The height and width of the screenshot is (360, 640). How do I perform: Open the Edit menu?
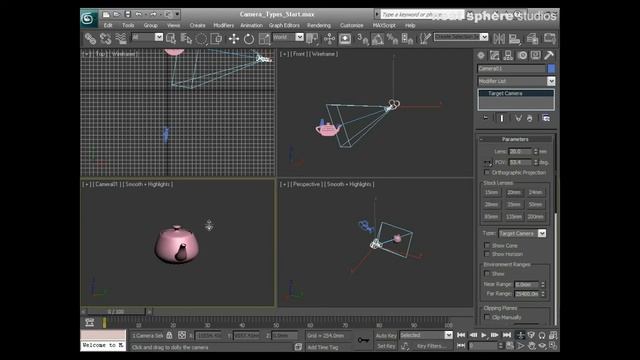pos(108,25)
